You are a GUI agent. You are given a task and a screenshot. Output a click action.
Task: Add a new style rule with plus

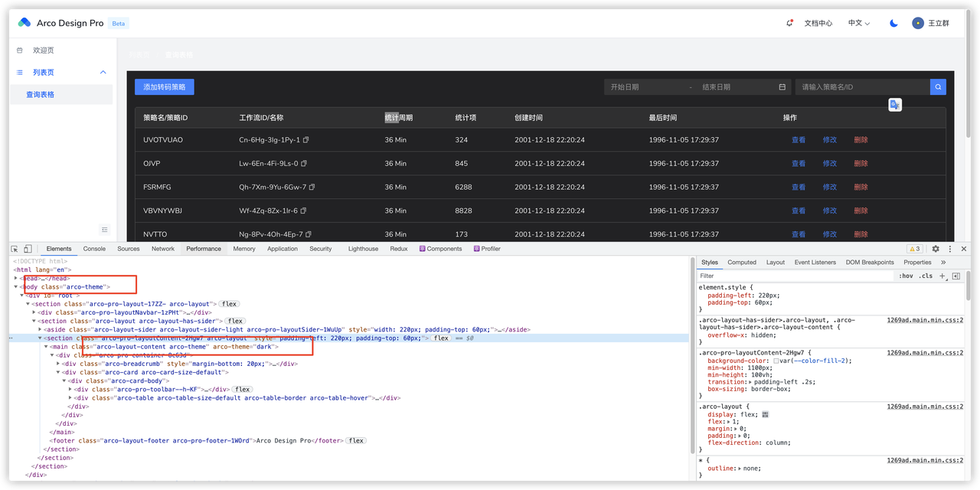click(942, 276)
